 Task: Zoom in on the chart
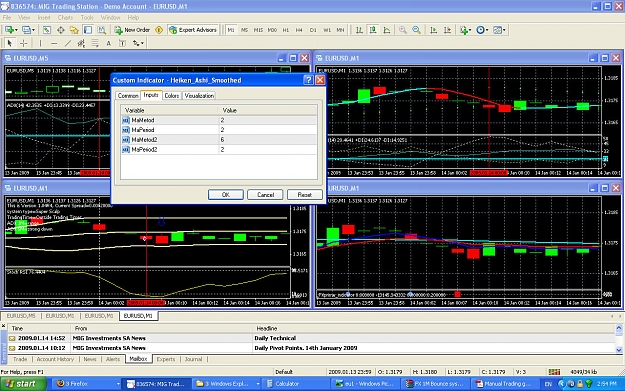tap(403, 30)
